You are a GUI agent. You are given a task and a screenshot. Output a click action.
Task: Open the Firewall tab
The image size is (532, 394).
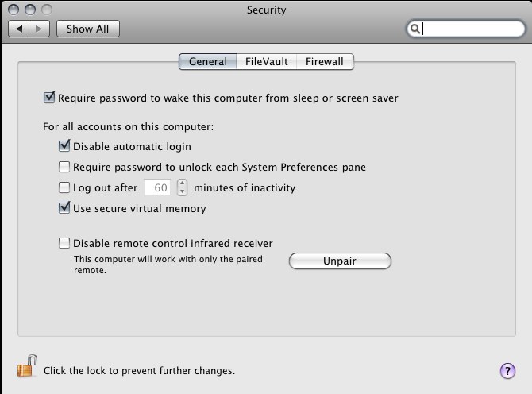point(325,61)
